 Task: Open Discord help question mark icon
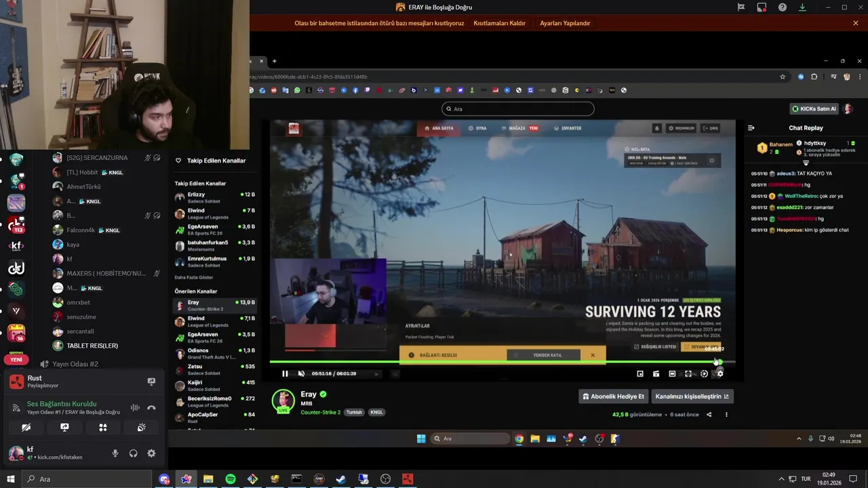click(783, 7)
